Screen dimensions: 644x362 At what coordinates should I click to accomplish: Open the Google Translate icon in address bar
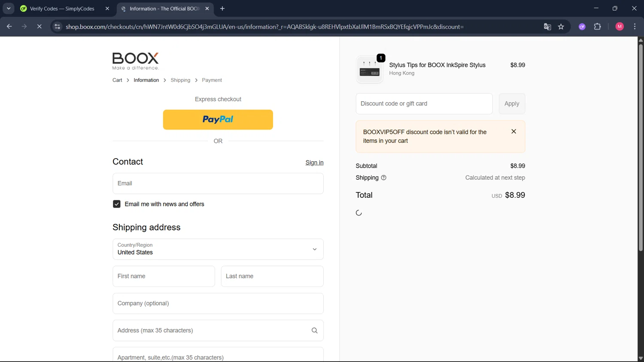547,27
